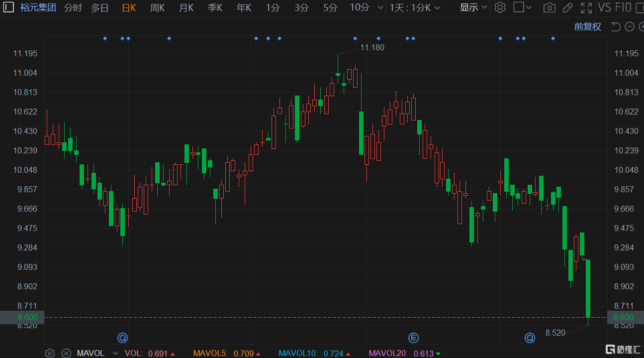Switch to 周K weekly chart tab

(157, 7)
